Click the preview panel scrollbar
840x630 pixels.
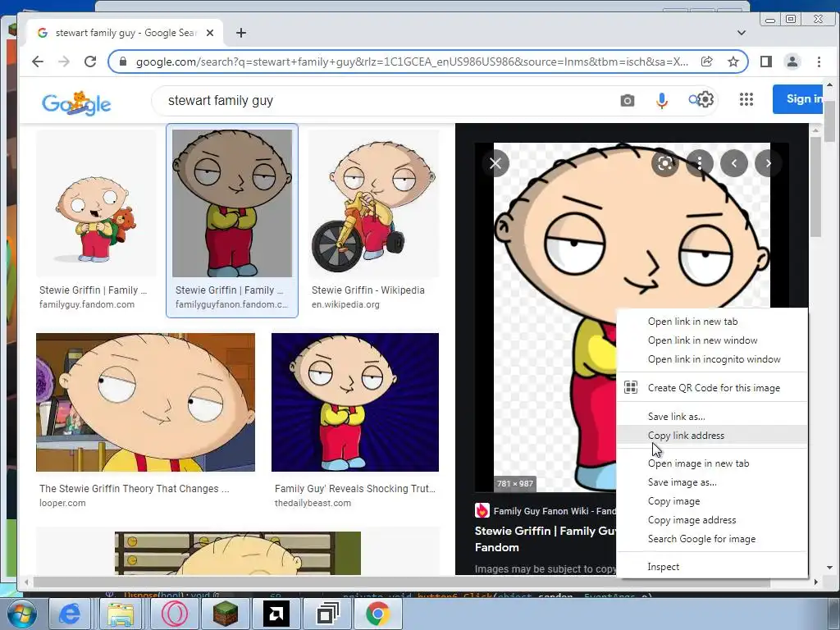pos(815,188)
